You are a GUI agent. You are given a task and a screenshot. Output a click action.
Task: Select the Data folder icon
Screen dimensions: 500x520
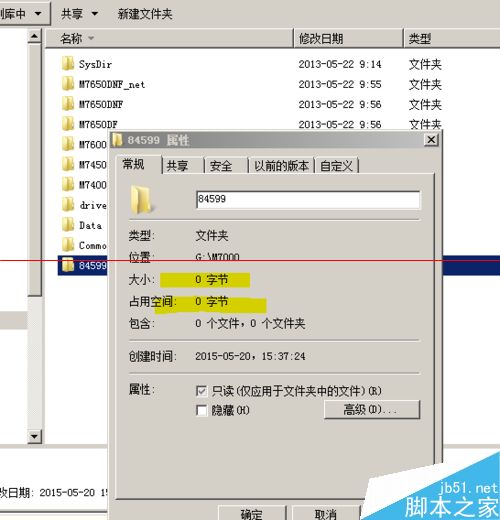tap(68, 225)
